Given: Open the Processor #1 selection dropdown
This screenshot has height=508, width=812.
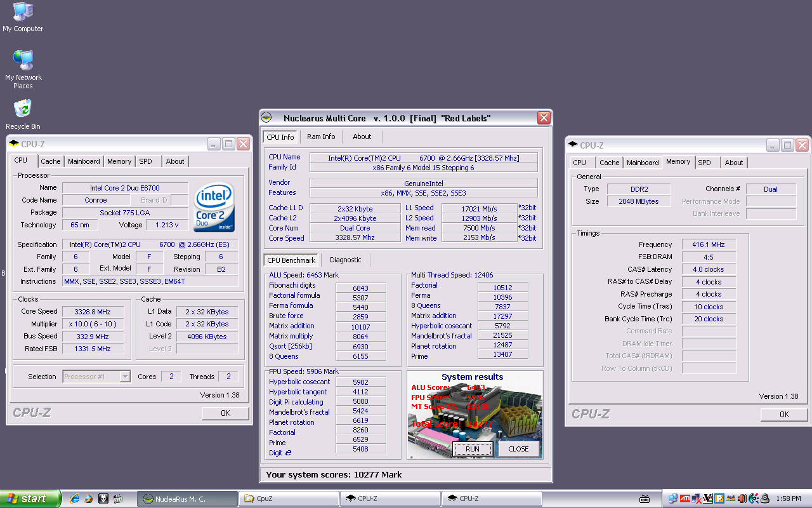Looking at the screenshot, I should pos(96,377).
